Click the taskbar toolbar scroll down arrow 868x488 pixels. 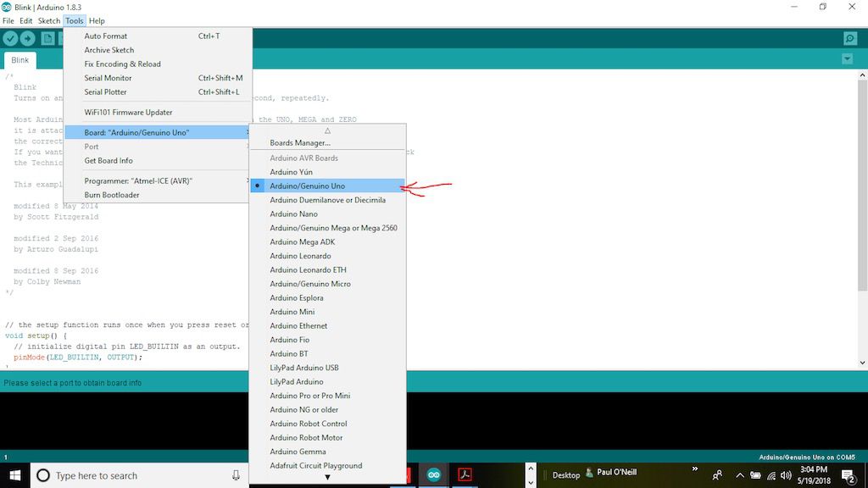pos(531,482)
